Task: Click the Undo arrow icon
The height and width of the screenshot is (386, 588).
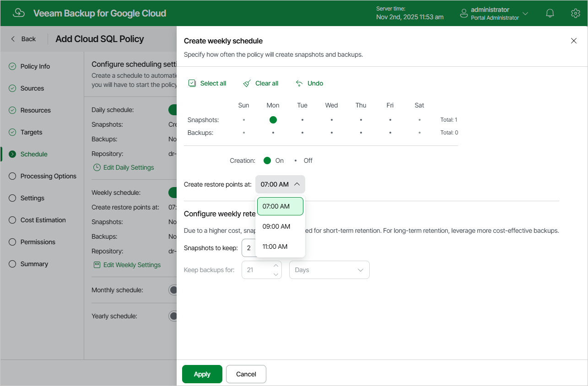Action: pyautogui.click(x=299, y=83)
